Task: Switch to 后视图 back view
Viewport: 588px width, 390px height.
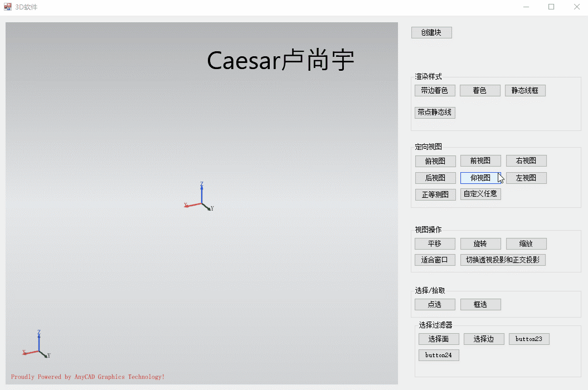Action: tap(435, 178)
